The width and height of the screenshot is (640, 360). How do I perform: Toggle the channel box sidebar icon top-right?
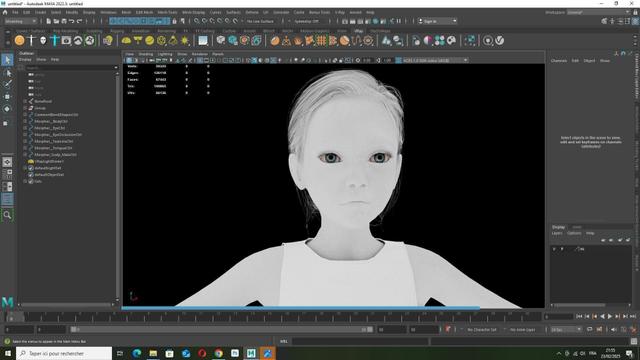click(x=635, y=21)
